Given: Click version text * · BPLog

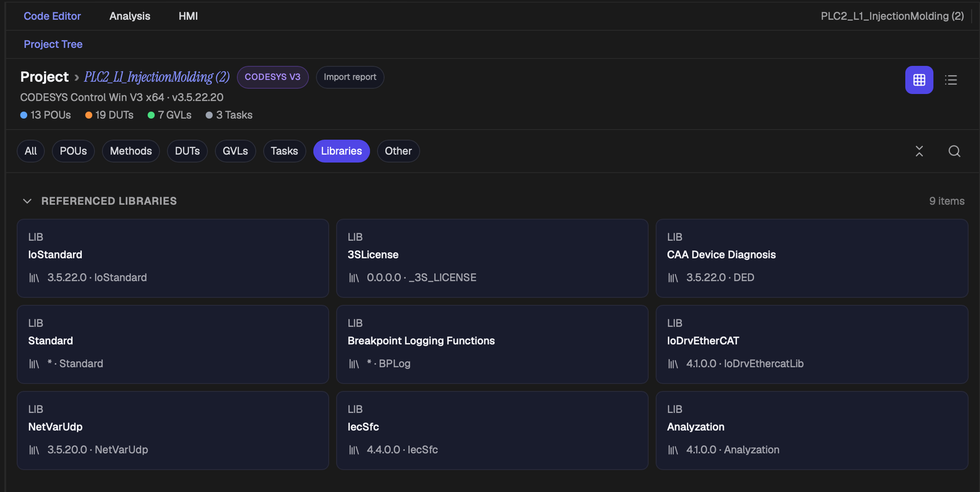Looking at the screenshot, I should pos(389,364).
